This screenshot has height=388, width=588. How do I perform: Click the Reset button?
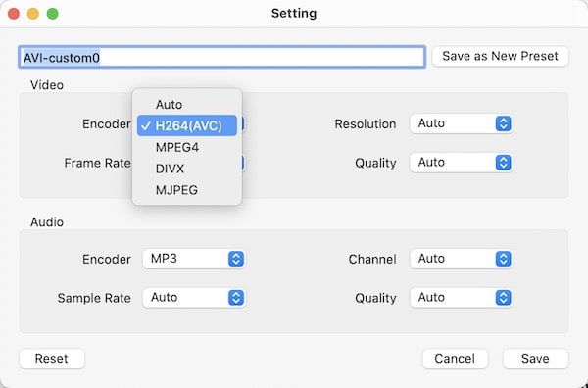(x=52, y=359)
